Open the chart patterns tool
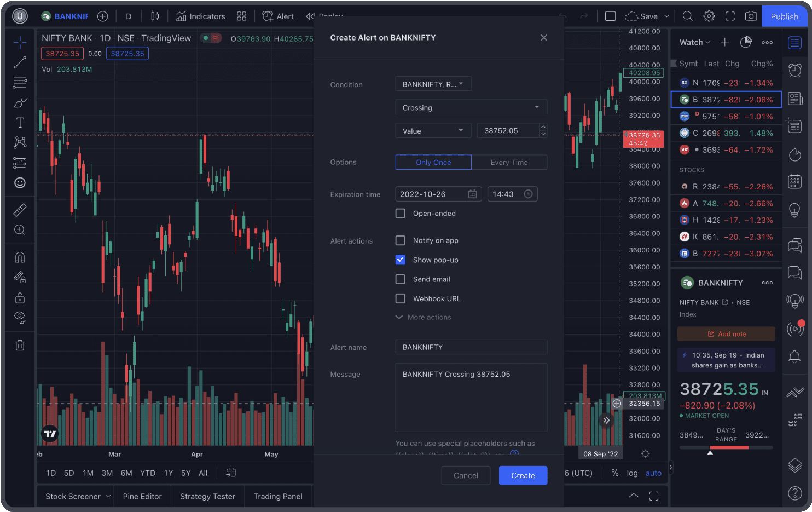Image resolution: width=812 pixels, height=512 pixels. (x=20, y=142)
